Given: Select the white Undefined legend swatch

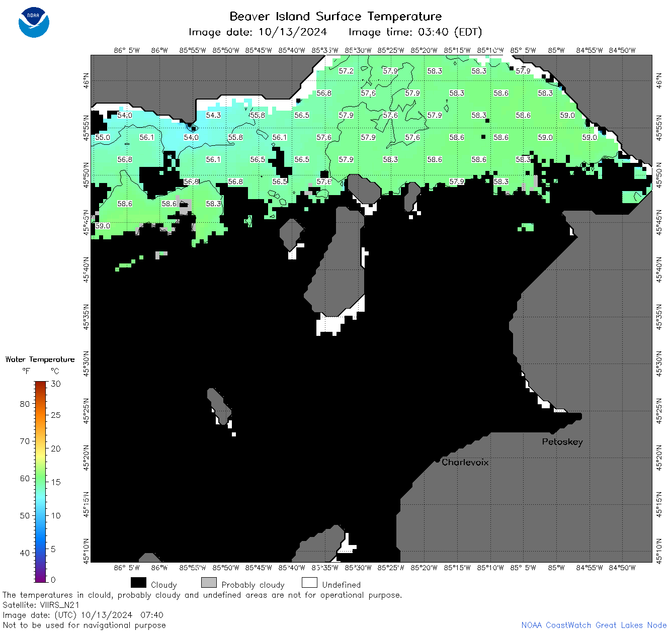Looking at the screenshot, I should coord(309,583).
